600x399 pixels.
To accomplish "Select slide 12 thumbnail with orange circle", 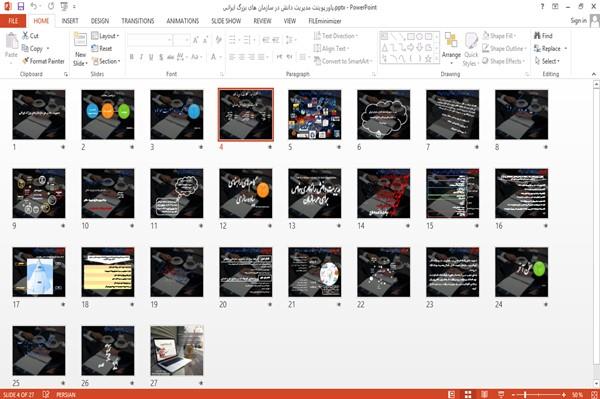I will (246, 194).
